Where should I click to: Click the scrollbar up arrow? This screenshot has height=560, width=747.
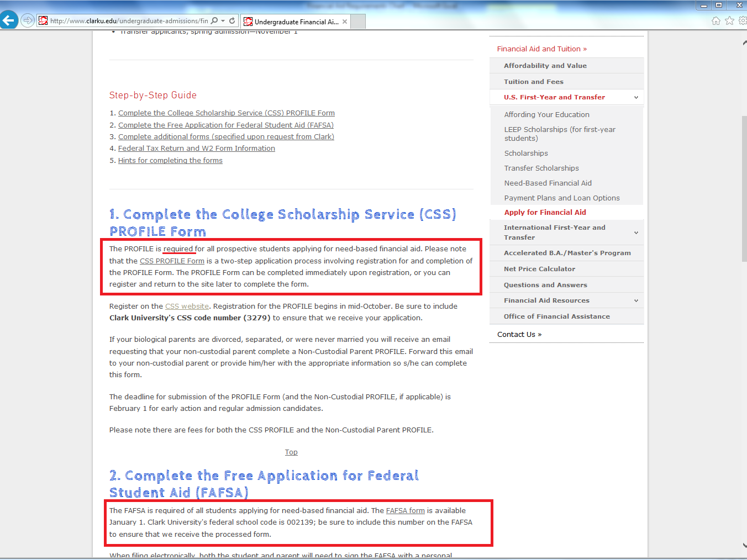pyautogui.click(x=744, y=43)
